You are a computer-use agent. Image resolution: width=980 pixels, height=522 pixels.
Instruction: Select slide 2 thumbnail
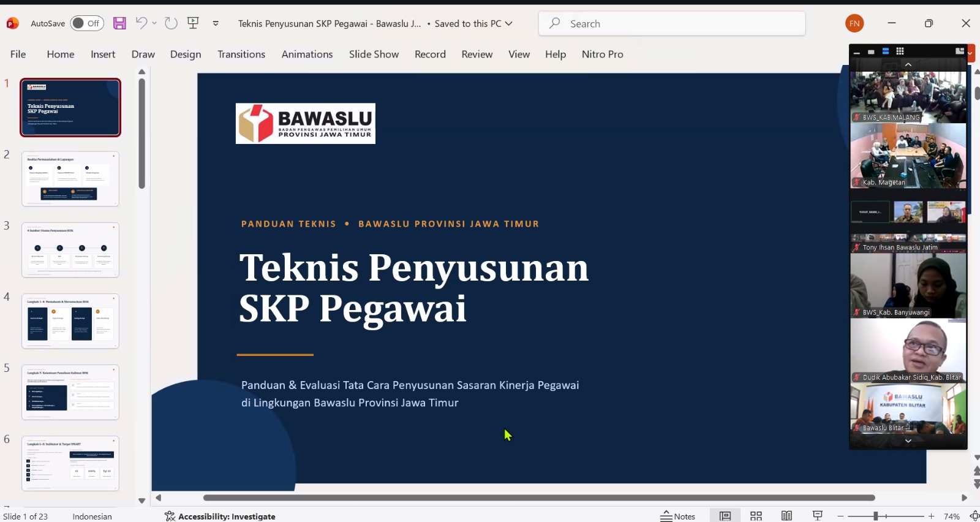click(x=70, y=179)
